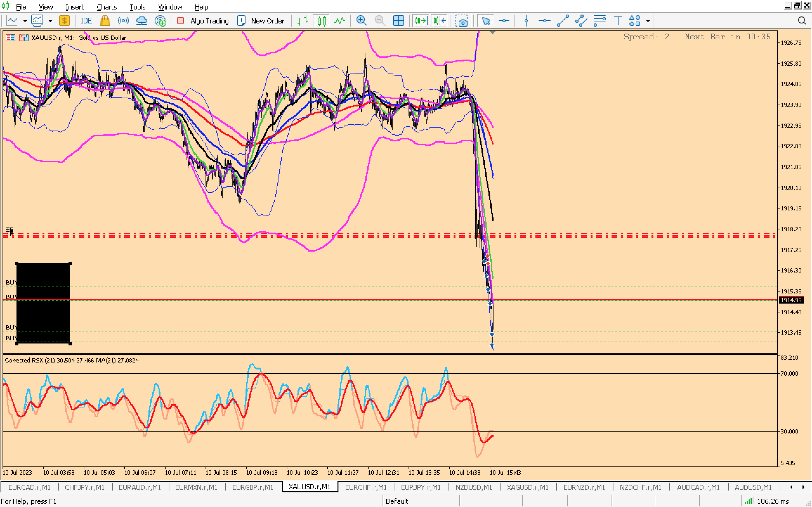
Task: Expand the chart type dropdown arrow
Action: (x=25, y=21)
